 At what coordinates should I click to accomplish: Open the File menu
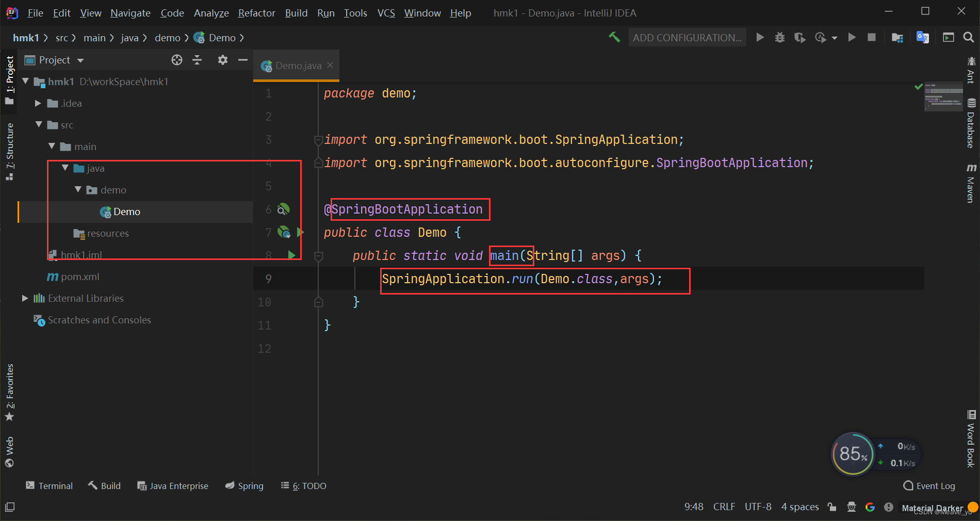(x=35, y=13)
